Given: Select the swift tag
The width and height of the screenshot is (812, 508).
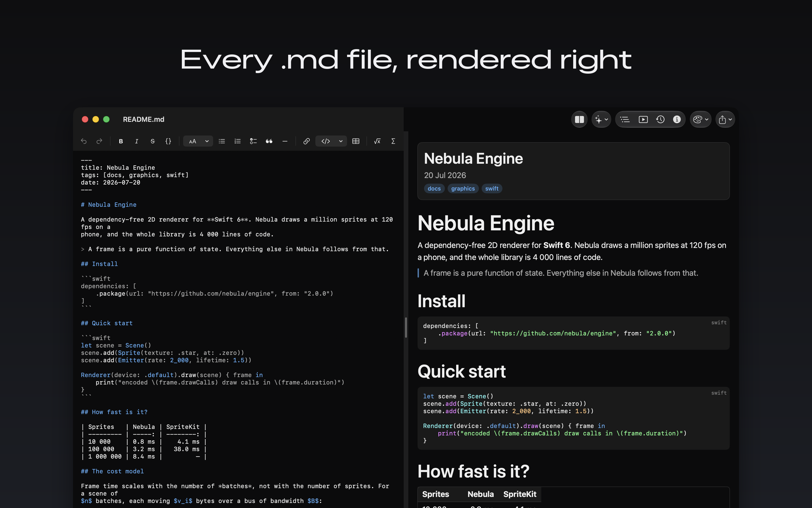Looking at the screenshot, I should tap(491, 189).
